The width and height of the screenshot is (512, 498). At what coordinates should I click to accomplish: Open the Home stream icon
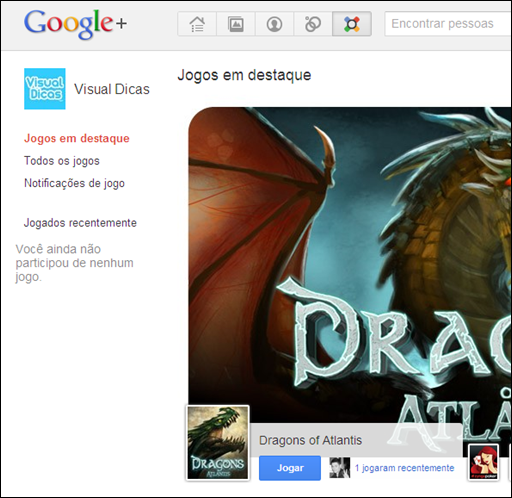tap(197, 24)
